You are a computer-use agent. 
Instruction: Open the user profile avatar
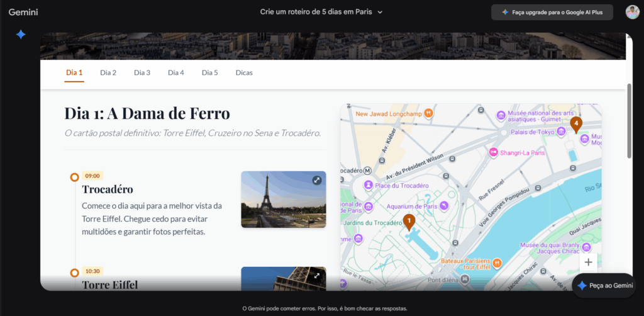pyautogui.click(x=632, y=13)
